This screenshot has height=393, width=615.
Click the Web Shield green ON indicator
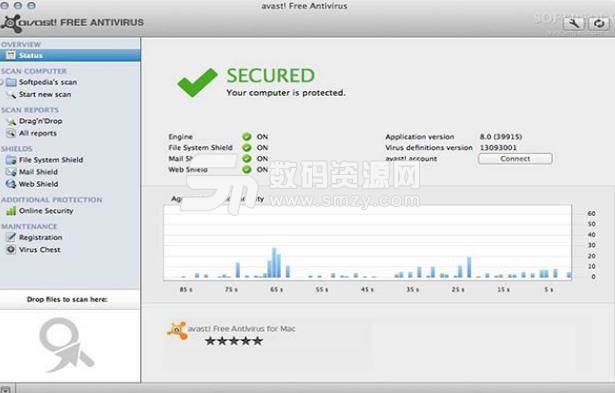click(x=247, y=169)
